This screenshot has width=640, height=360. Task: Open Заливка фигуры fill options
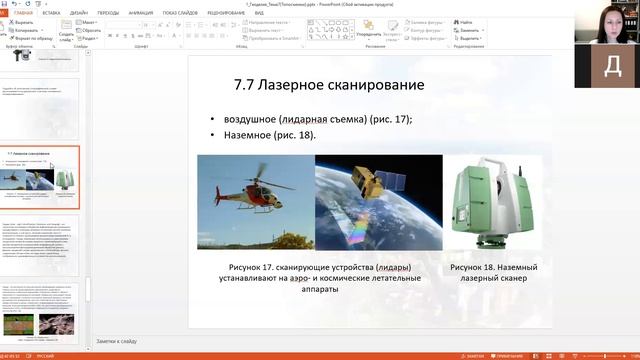[x=424, y=22]
